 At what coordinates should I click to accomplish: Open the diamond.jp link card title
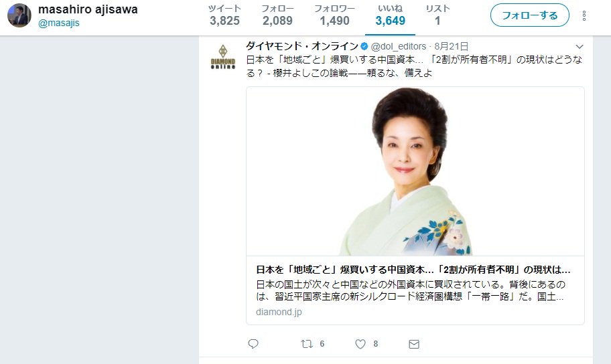(413, 270)
